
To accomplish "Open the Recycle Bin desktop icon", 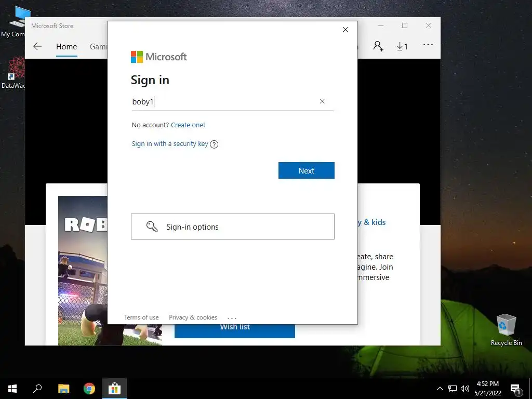I will click(x=506, y=329).
